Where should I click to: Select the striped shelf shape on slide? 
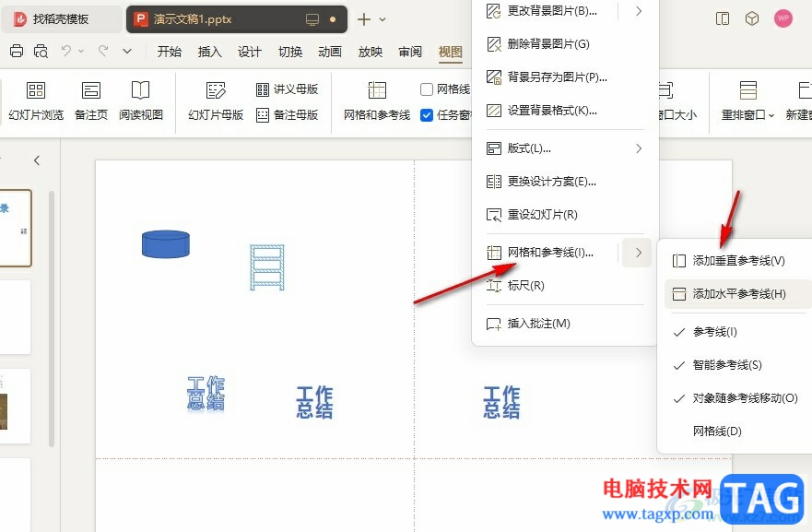[266, 267]
